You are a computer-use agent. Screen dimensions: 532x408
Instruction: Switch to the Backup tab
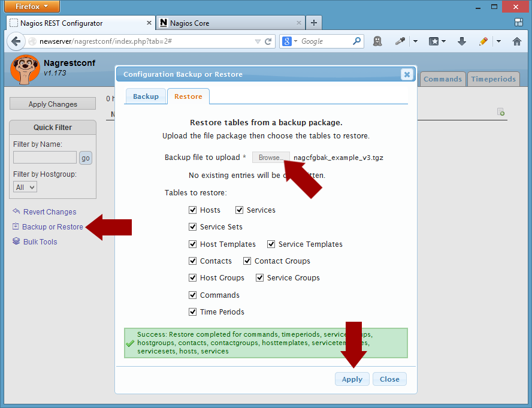tap(146, 96)
